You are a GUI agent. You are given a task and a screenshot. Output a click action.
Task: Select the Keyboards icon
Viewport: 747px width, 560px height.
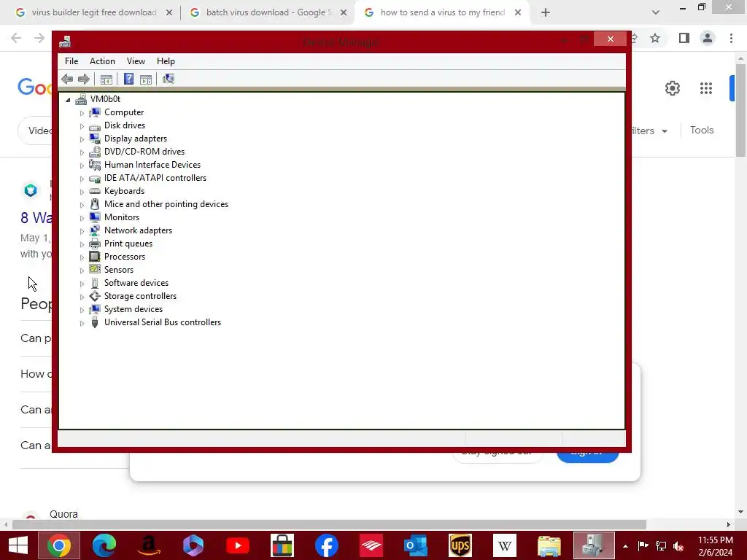point(95,191)
